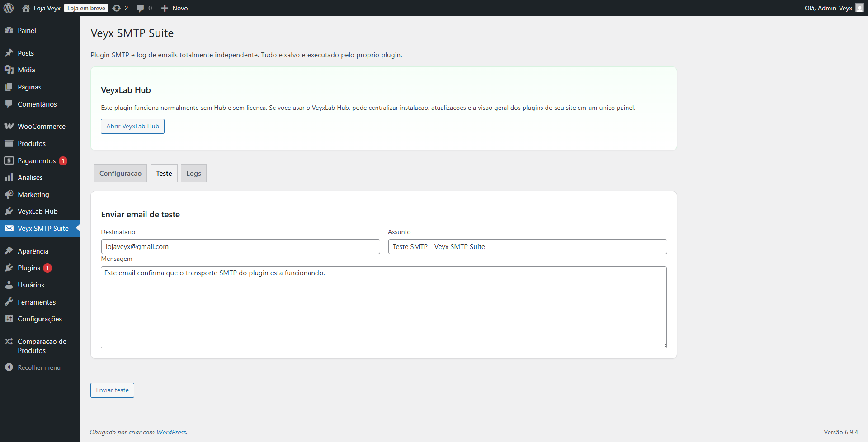Open the Marketing megaphone icon
Image resolution: width=868 pixels, height=442 pixels.
coord(9,194)
